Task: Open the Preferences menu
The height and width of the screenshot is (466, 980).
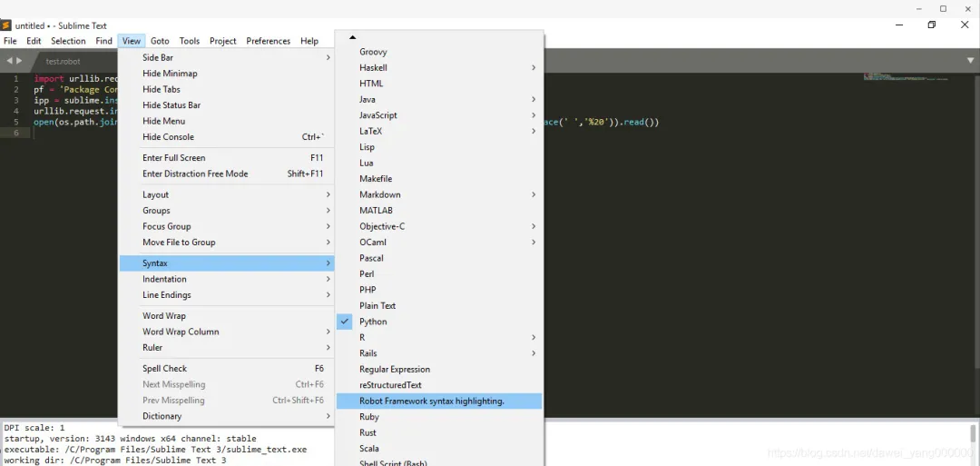Action: [268, 41]
